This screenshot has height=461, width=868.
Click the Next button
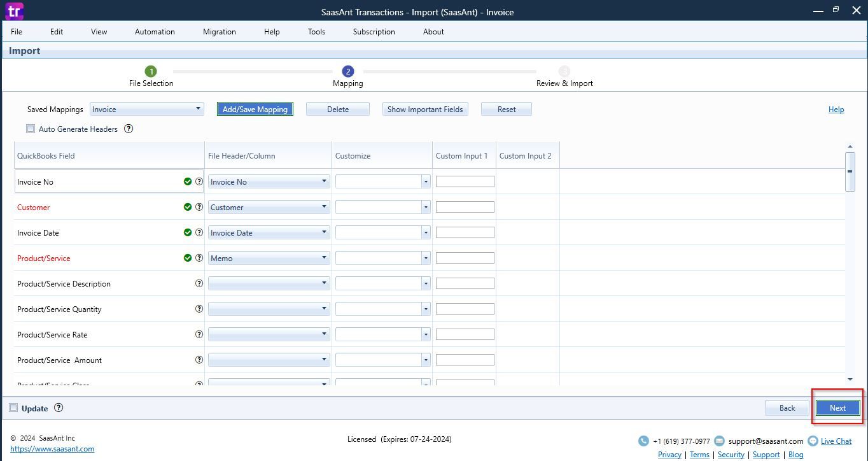point(837,408)
